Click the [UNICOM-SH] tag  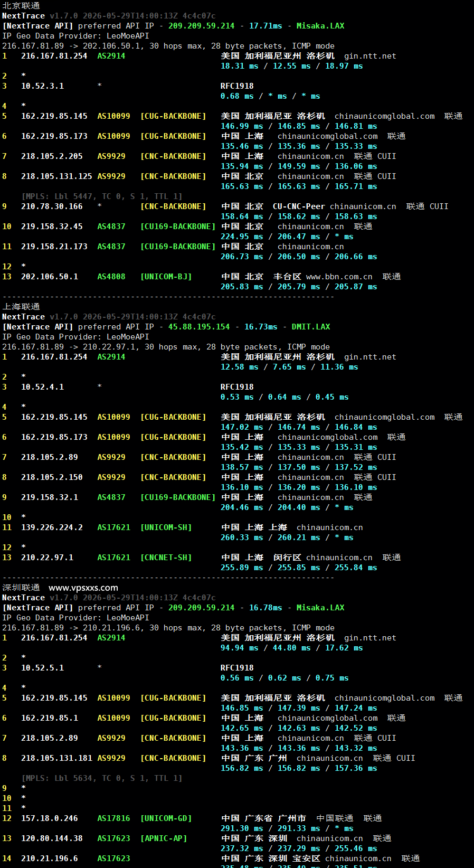point(166,527)
